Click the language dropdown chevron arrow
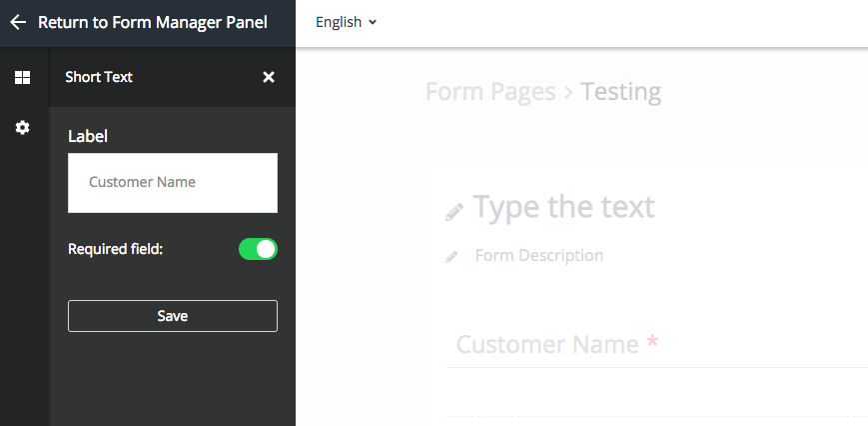Viewport: 868px width, 426px height. pyautogui.click(x=373, y=22)
